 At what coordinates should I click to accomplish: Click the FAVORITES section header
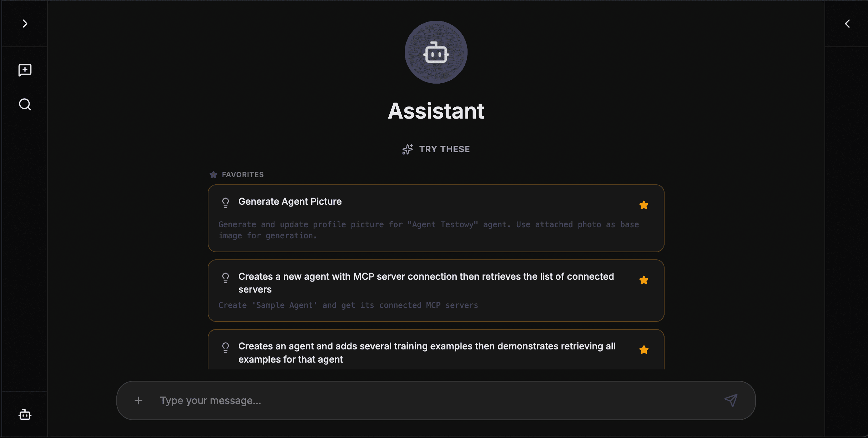[242, 175]
